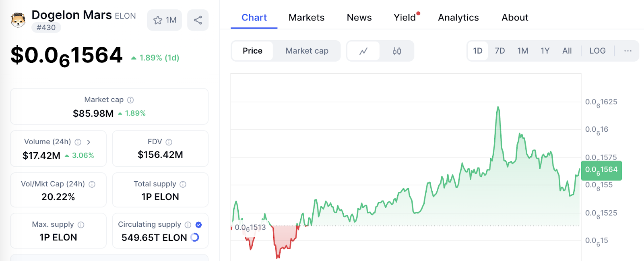
Task: Select the line chart view icon
Action: 363,51
